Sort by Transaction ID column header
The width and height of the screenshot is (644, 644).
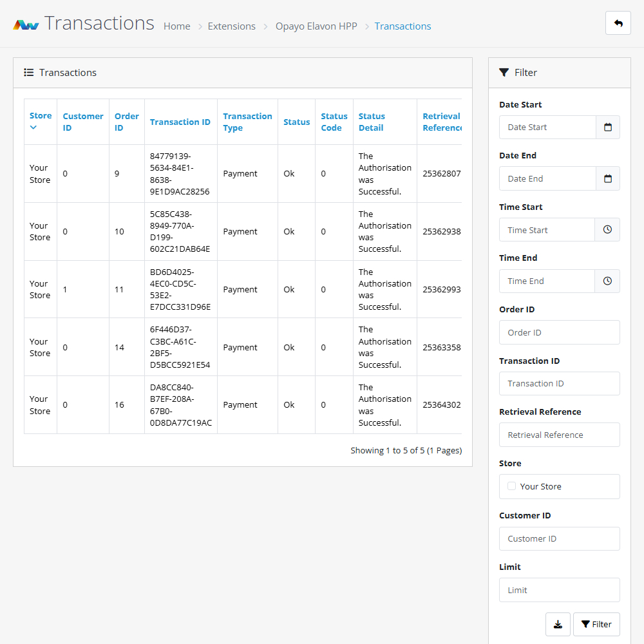(x=180, y=122)
